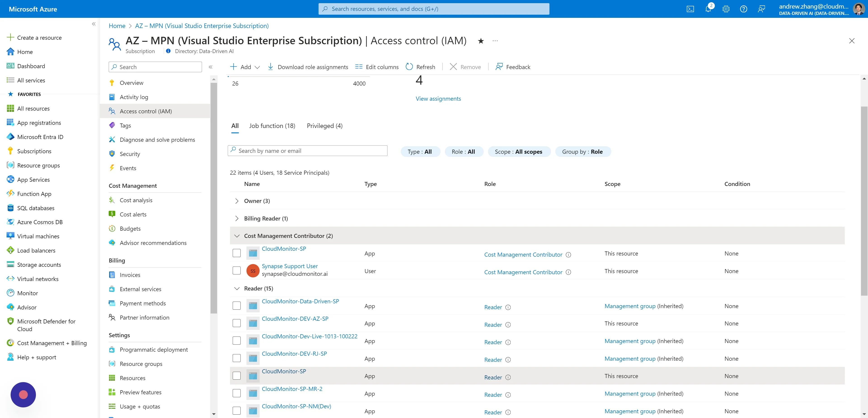Collapse the resource menu with double chevron
Image resolution: width=868 pixels, height=418 pixels.
211,67
